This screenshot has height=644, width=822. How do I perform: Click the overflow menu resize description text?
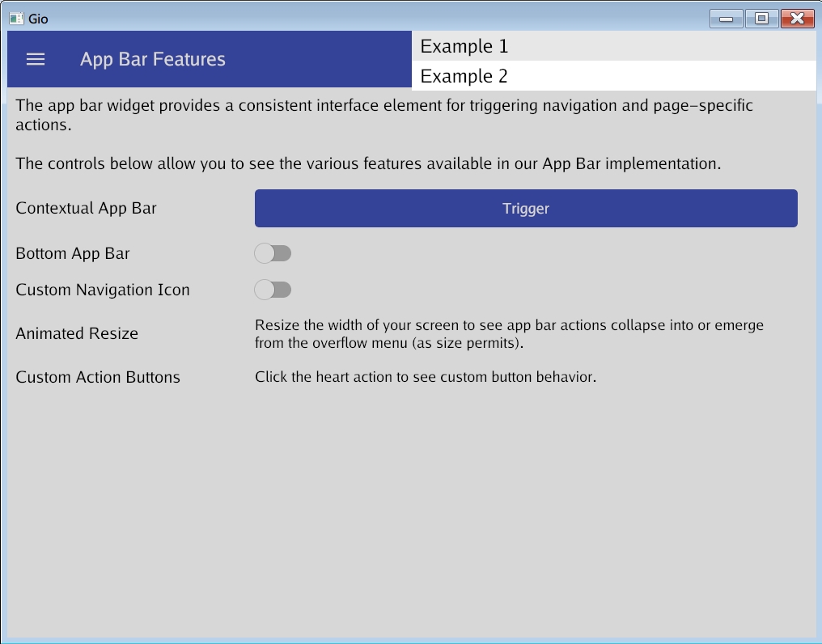tap(508, 333)
